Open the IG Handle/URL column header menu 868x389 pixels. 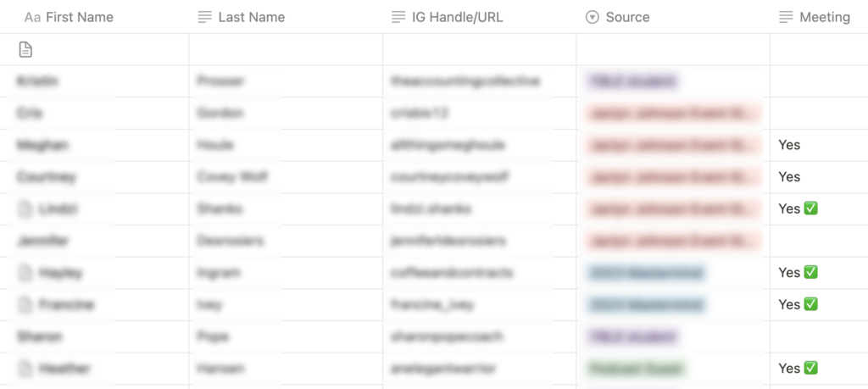pos(457,17)
